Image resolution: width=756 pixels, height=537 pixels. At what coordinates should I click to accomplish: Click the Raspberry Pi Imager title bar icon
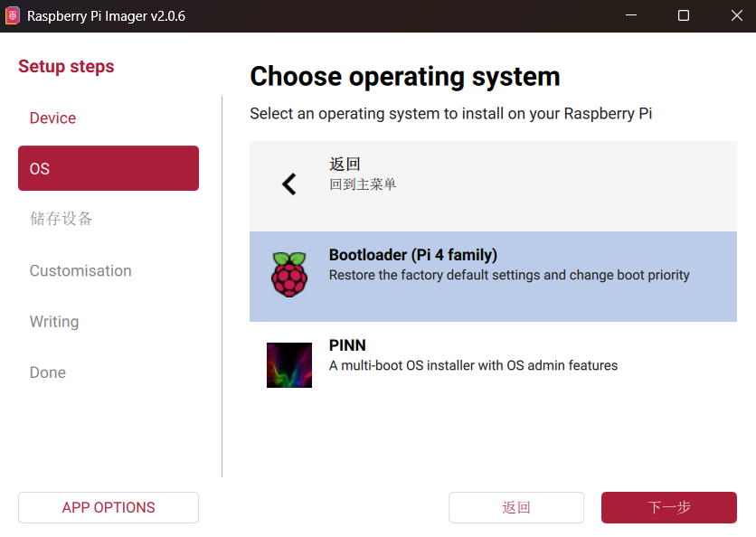click(13, 16)
